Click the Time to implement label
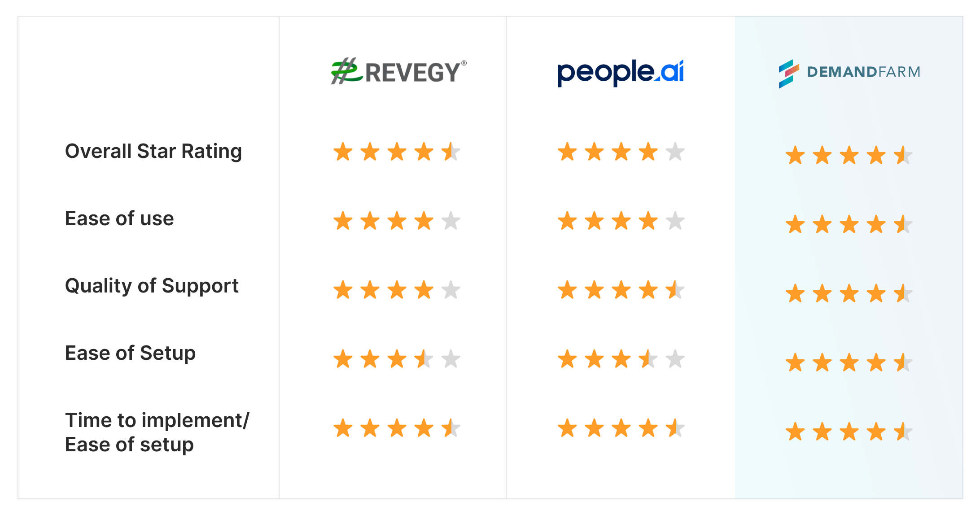980x515 pixels. tap(157, 421)
